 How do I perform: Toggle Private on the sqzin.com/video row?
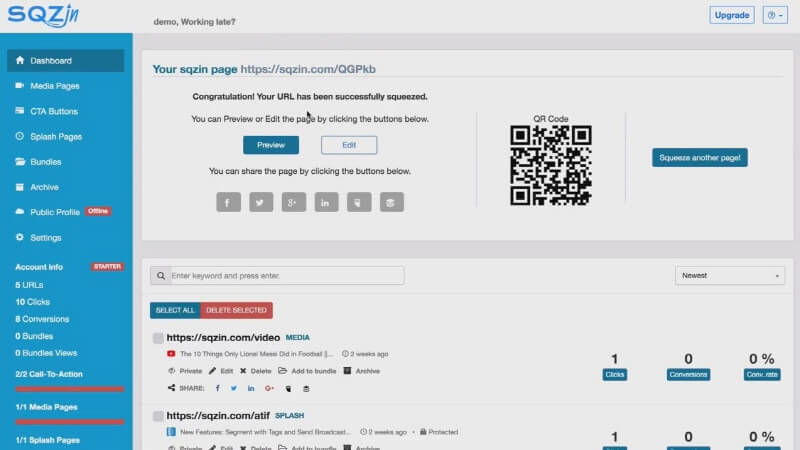[185, 371]
